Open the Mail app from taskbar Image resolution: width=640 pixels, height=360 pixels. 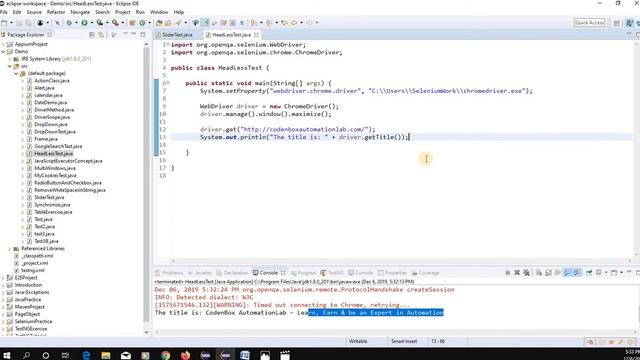coord(126,355)
